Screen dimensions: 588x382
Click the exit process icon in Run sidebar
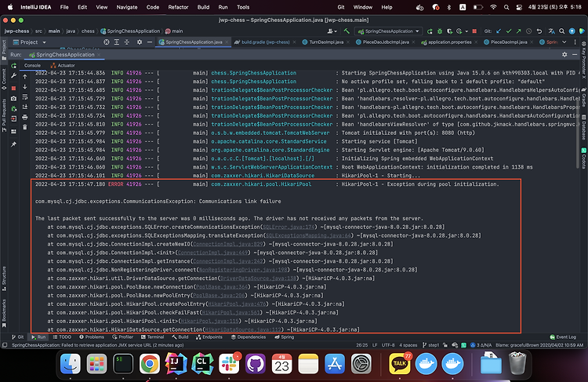(x=14, y=118)
